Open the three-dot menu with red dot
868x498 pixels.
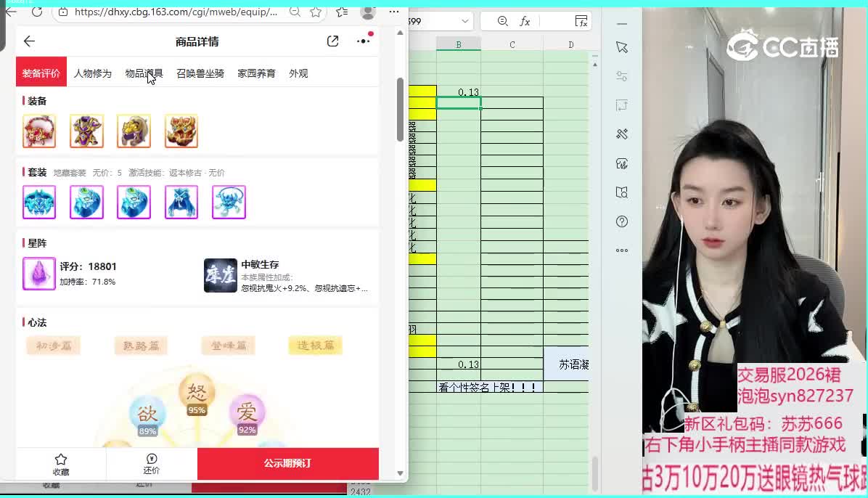point(364,41)
